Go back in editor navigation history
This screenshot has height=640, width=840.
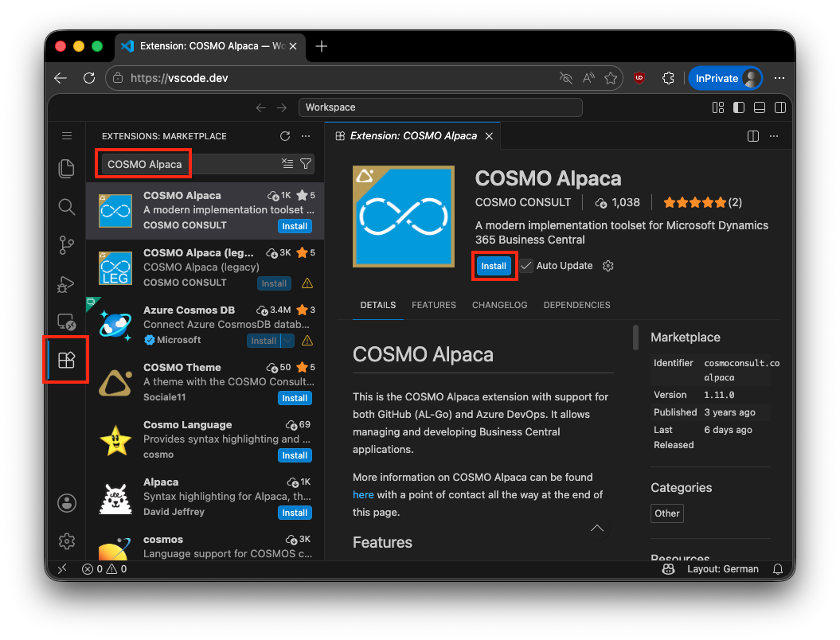261,107
